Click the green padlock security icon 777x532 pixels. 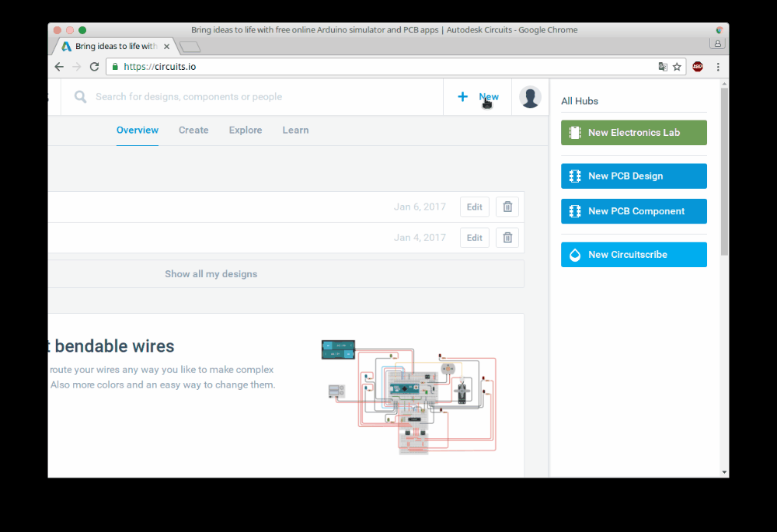pos(115,66)
